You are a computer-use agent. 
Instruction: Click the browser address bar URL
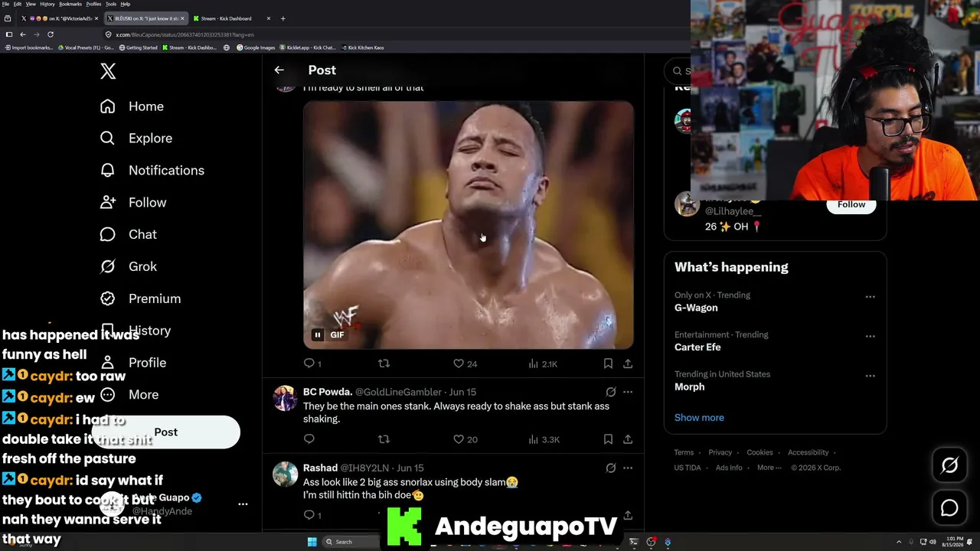(185, 34)
